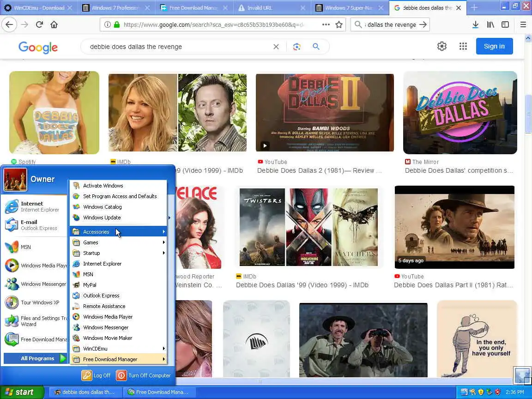Click the Log Off button
The width and height of the screenshot is (532, 399).
coord(97,375)
